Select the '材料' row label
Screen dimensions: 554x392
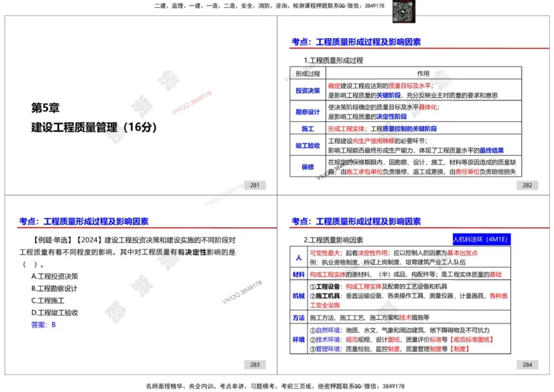298,275
